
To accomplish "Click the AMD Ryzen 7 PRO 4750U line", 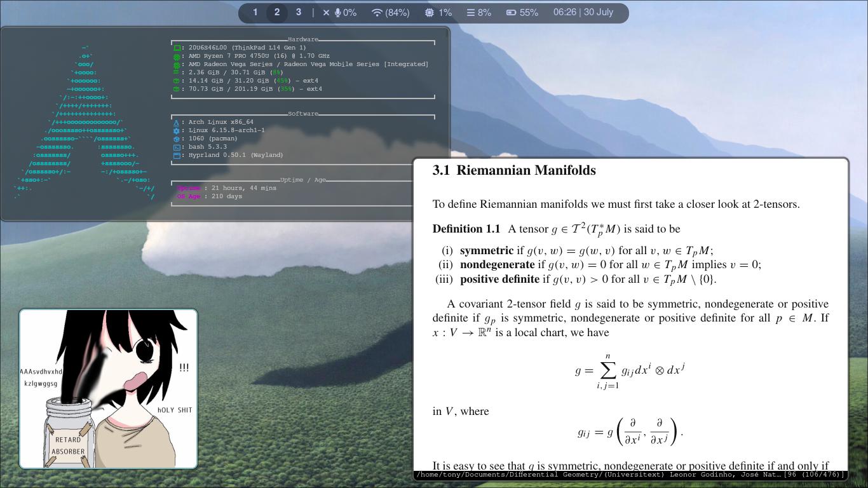I will (259, 56).
